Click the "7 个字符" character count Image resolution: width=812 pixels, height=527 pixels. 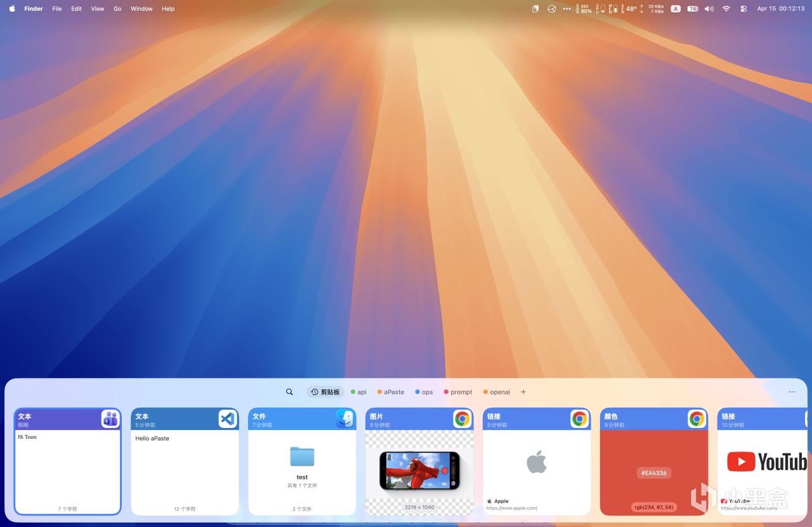(67, 509)
